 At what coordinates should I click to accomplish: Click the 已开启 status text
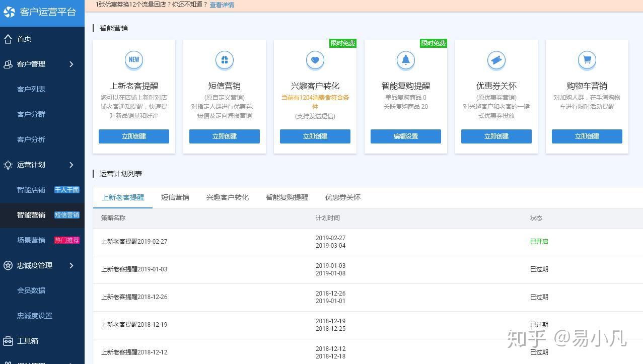539,242
